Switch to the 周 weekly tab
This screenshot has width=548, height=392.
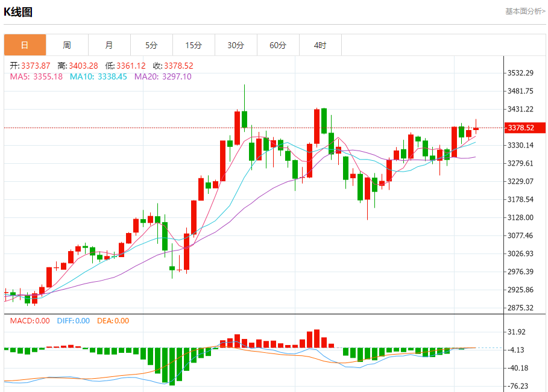click(x=67, y=45)
